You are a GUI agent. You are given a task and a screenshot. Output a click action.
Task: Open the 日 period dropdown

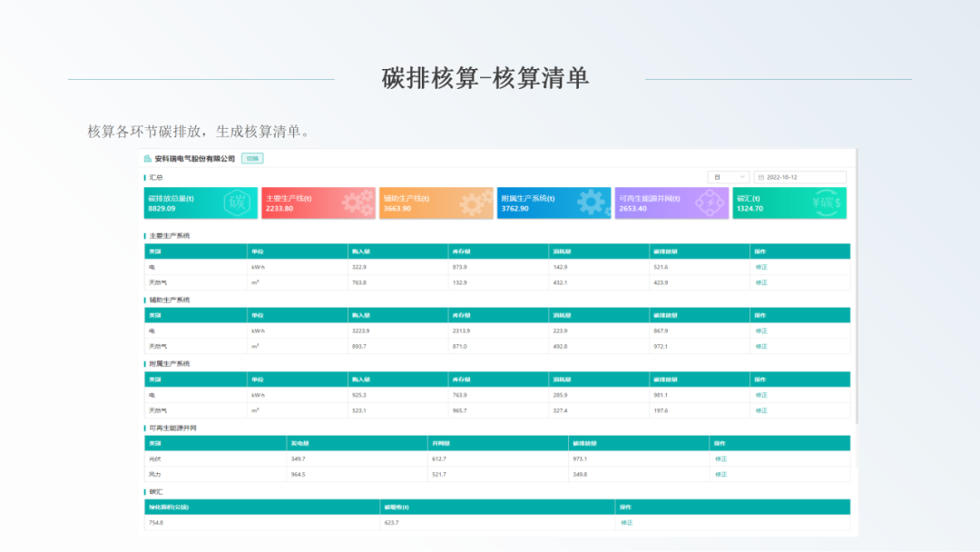[728, 178]
